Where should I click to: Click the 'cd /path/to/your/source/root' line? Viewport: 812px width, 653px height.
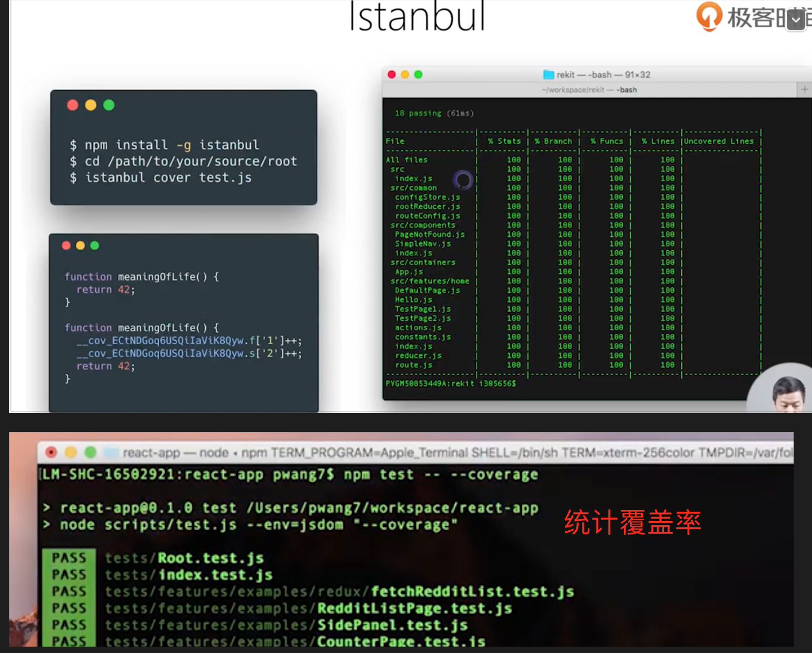(184, 161)
